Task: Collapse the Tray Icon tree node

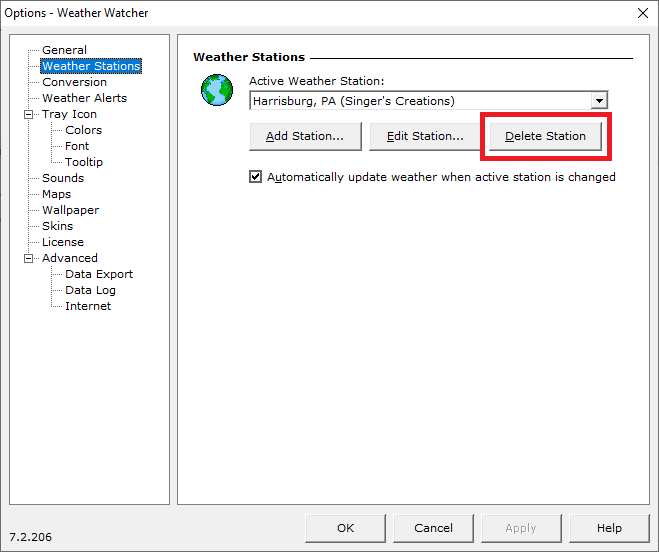Action: [x=29, y=114]
